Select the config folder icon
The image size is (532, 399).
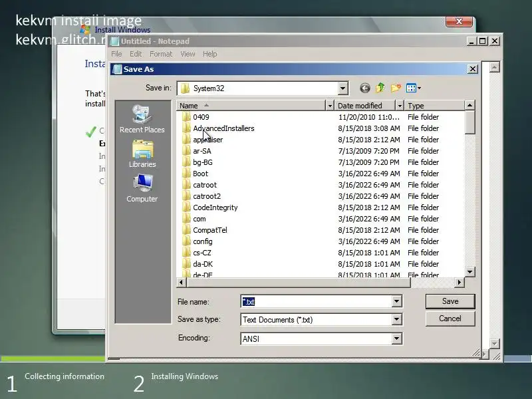186,241
